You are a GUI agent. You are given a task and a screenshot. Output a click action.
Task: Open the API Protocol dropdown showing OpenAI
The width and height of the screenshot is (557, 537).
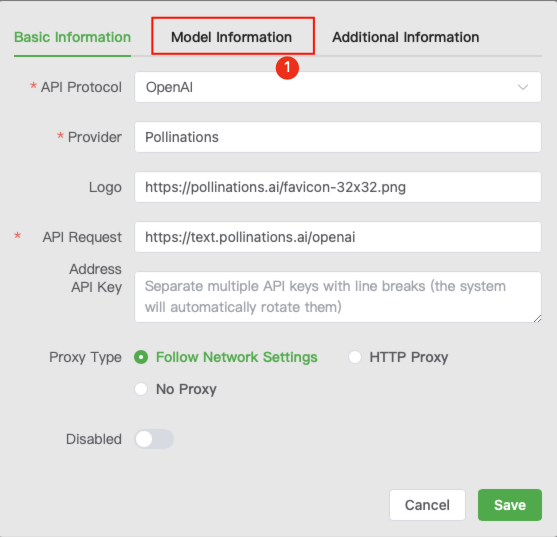pos(338,87)
